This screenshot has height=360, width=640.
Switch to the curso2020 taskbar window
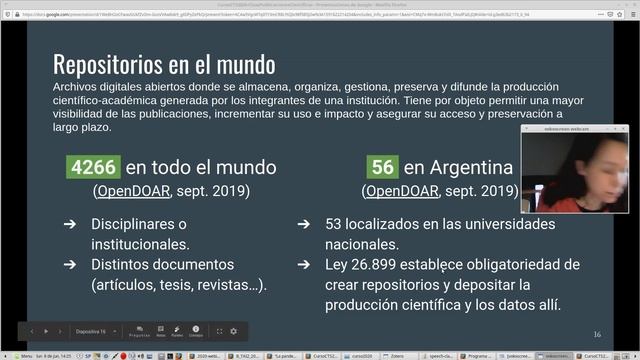pos(359,356)
